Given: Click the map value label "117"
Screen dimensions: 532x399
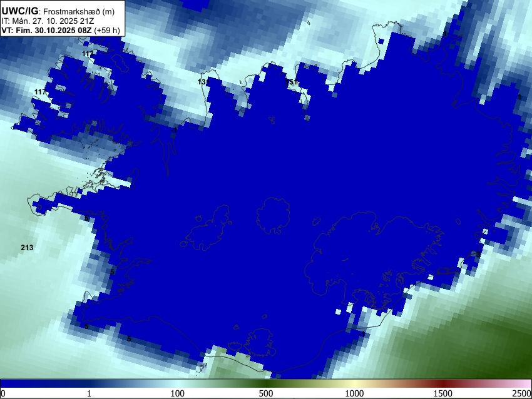Looking at the screenshot, I should [40, 92].
